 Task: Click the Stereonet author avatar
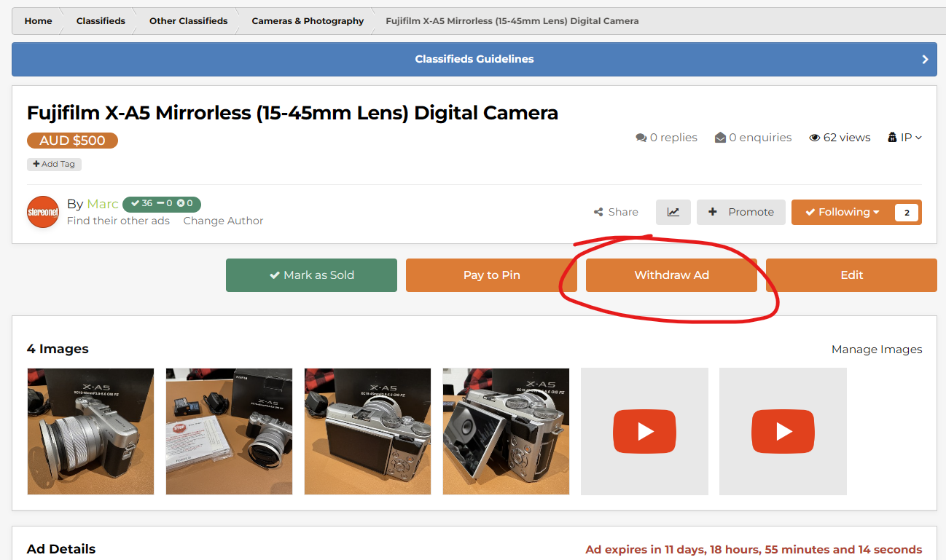(43, 212)
